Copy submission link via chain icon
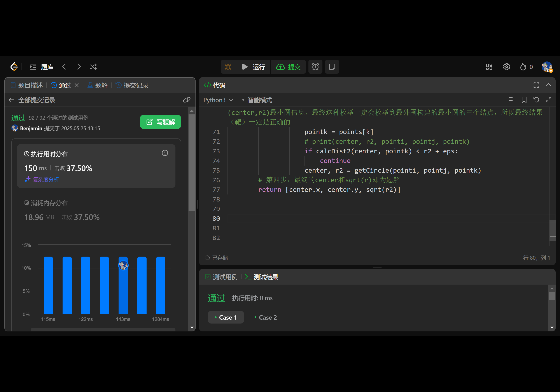The width and height of the screenshot is (560, 392). click(x=187, y=100)
